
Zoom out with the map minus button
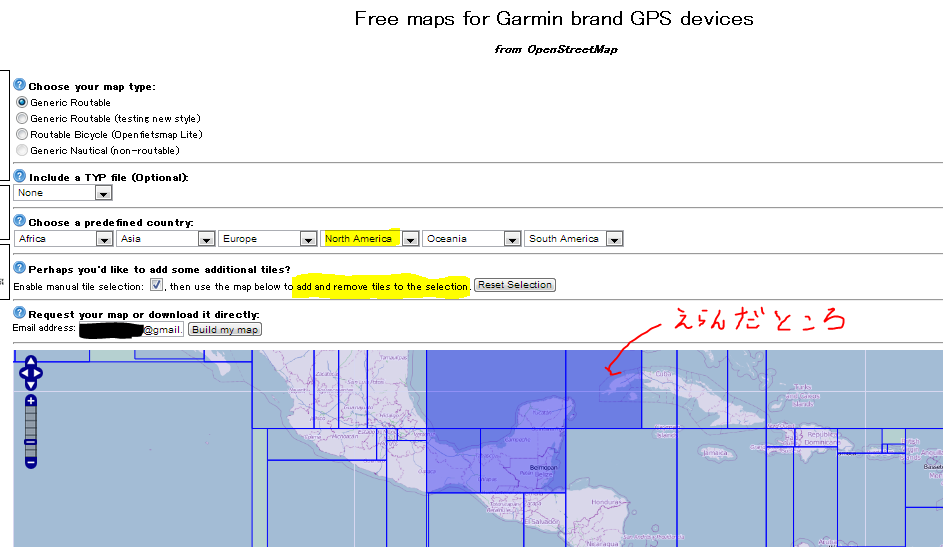(x=31, y=462)
